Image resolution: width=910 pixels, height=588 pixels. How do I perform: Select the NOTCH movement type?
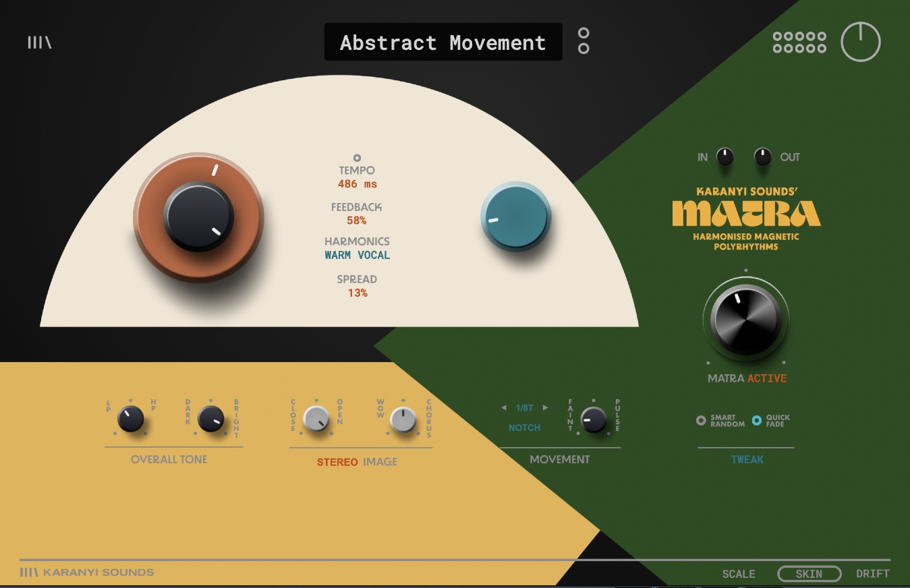pos(524,428)
